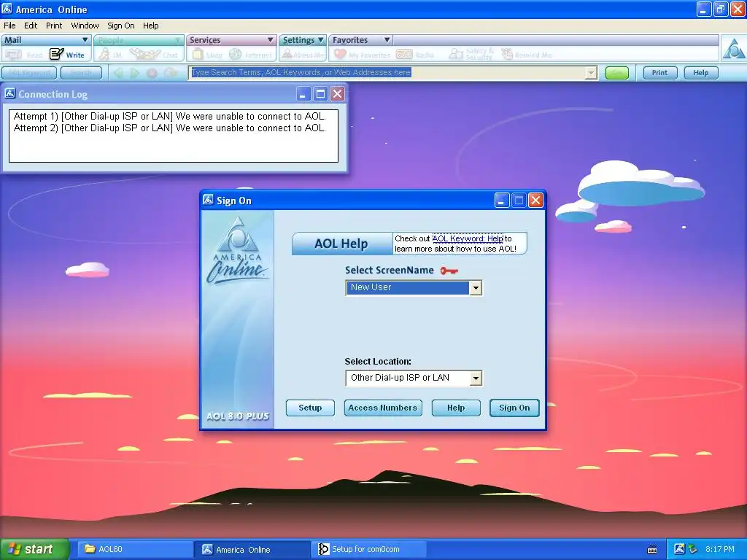Screen dimensions: 747x560
Task: Click the AOL icon in the system tray
Action: pos(679,549)
